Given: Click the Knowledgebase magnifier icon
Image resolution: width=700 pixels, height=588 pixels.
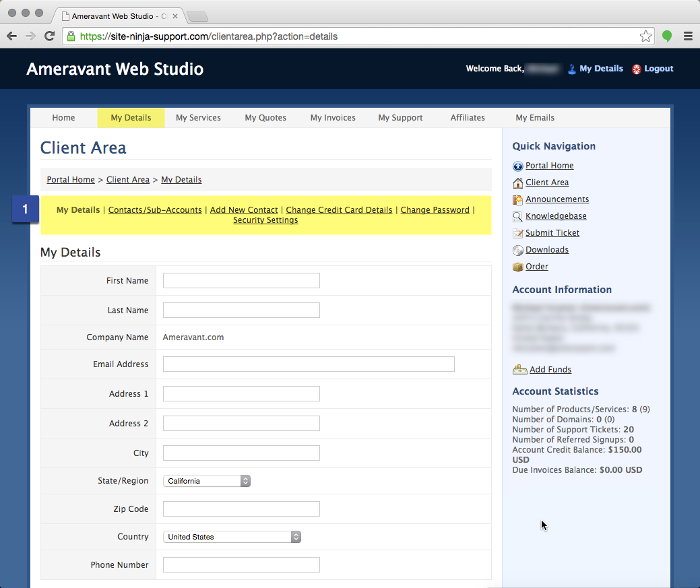Looking at the screenshot, I should coord(518,216).
